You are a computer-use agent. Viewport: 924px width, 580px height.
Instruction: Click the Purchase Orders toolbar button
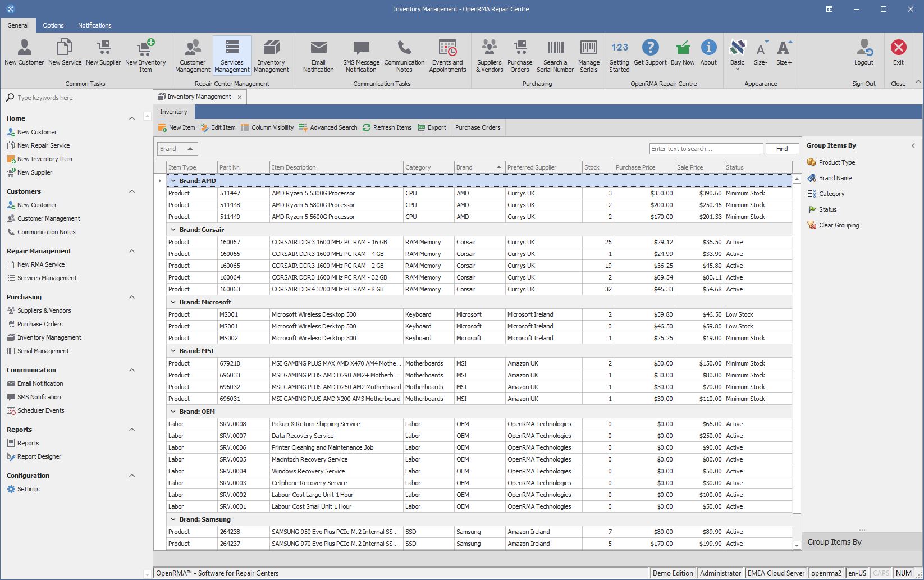coord(478,127)
